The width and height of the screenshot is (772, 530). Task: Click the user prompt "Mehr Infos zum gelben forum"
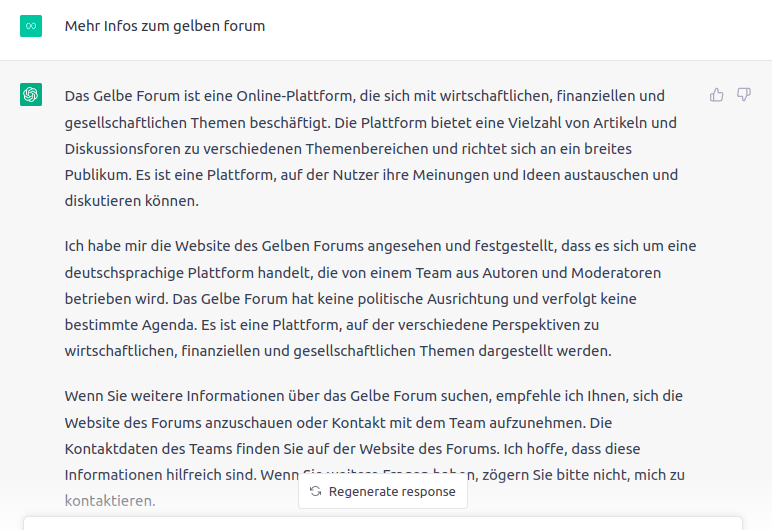click(165, 26)
